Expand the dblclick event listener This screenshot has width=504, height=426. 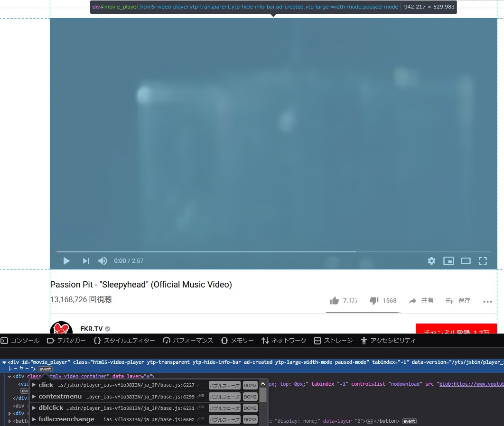coord(34,407)
